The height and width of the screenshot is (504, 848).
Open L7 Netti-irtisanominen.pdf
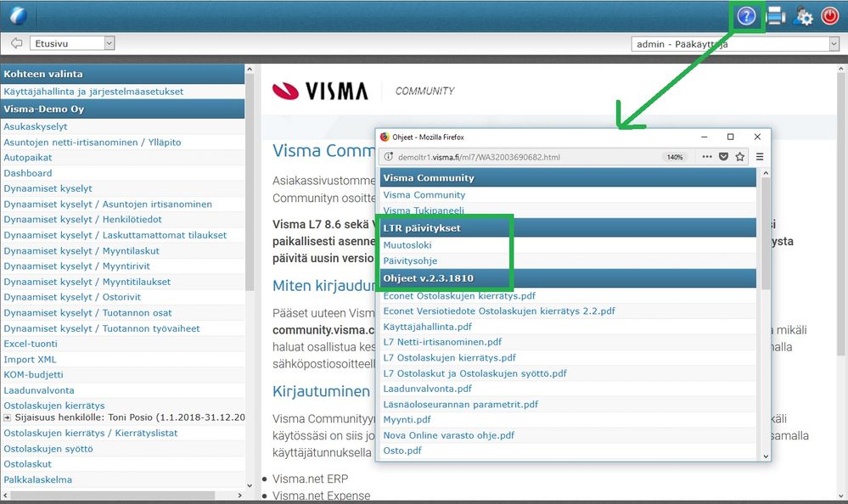point(442,342)
